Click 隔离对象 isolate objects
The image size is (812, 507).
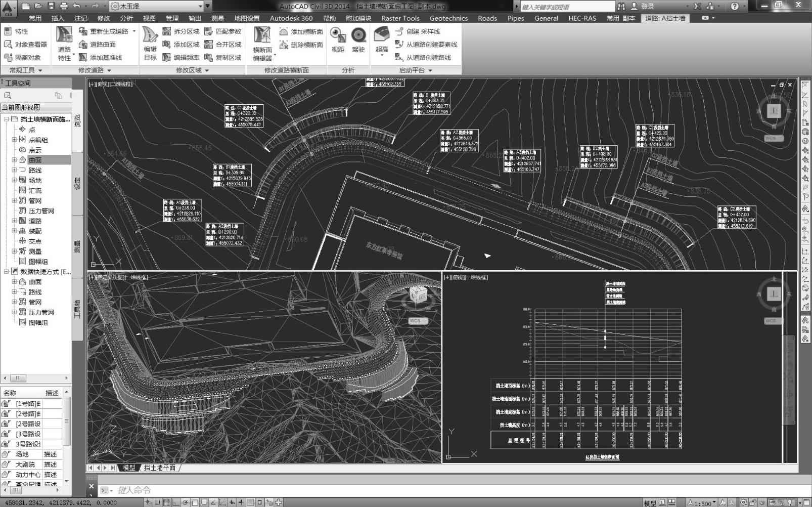[22, 58]
